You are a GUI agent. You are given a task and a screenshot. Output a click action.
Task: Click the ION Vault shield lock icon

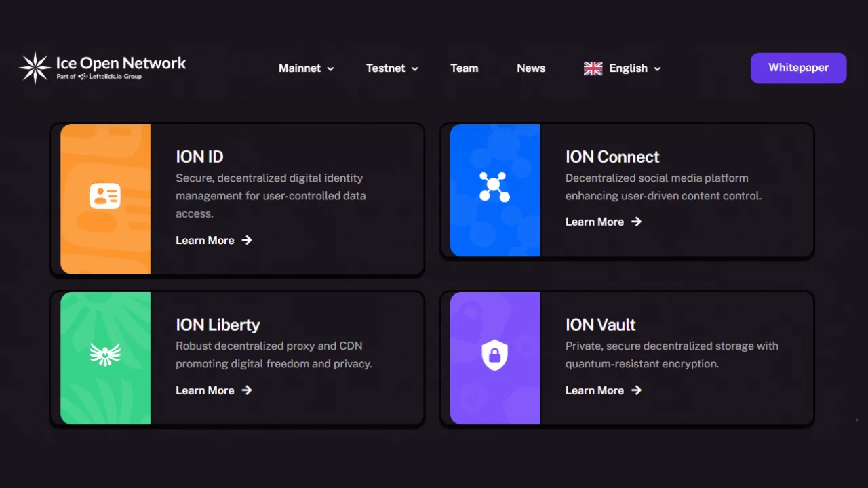pos(494,355)
